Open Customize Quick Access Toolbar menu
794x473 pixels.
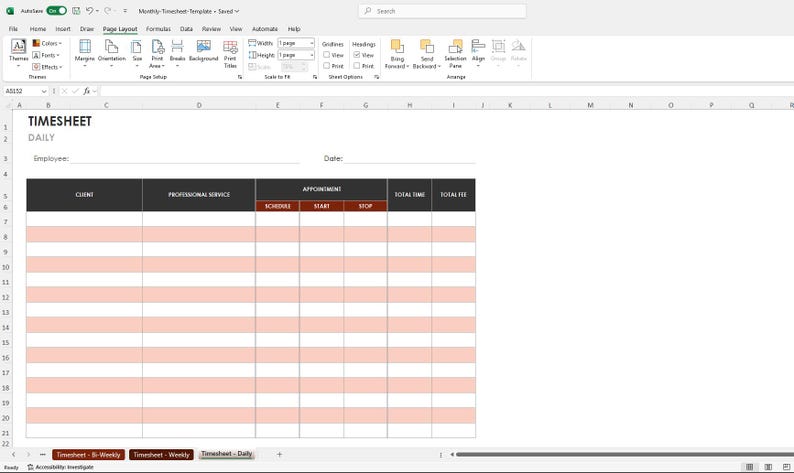point(125,11)
